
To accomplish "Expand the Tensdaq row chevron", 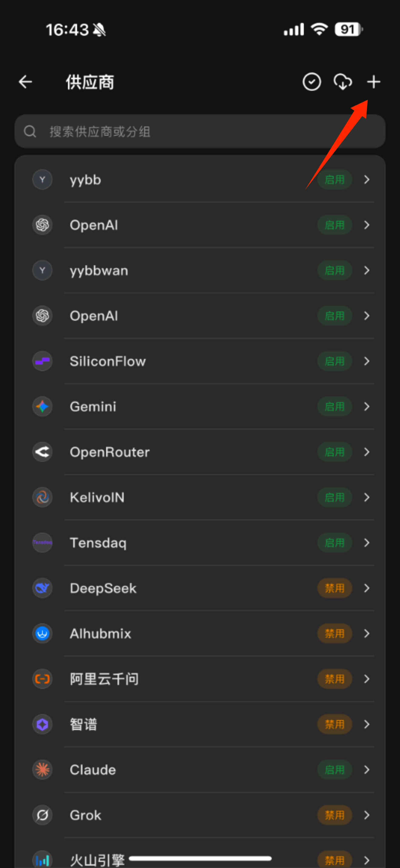I will coord(367,542).
